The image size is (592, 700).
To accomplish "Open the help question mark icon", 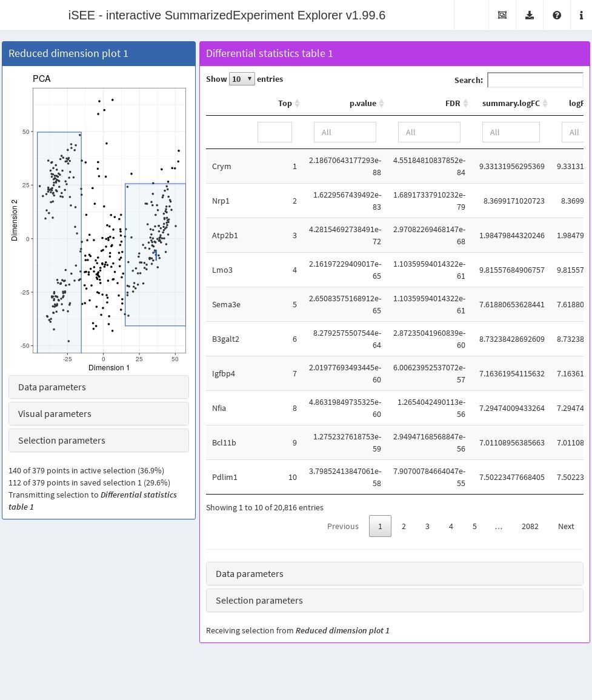I will (557, 15).
